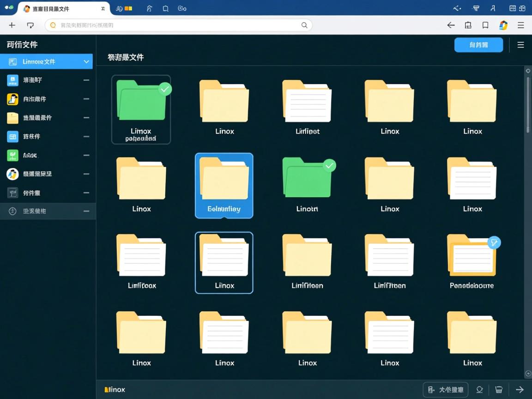The image size is (532, 399).
Task: Open the download manager icon in the bottom bar
Action: pyautogui.click(x=479, y=389)
